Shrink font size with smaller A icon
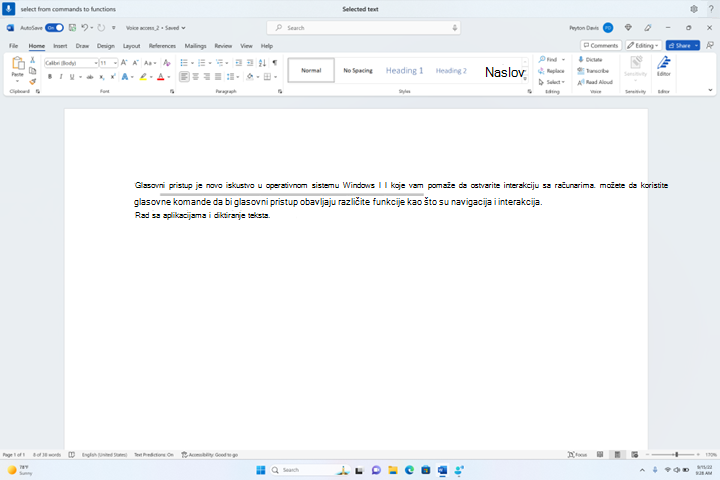 click(x=135, y=62)
